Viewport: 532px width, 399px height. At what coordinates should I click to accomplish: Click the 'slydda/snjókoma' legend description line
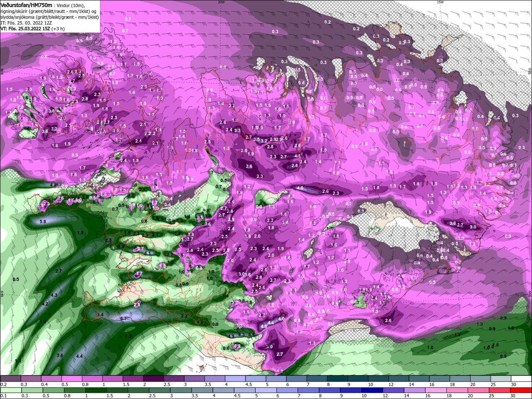(x=49, y=17)
